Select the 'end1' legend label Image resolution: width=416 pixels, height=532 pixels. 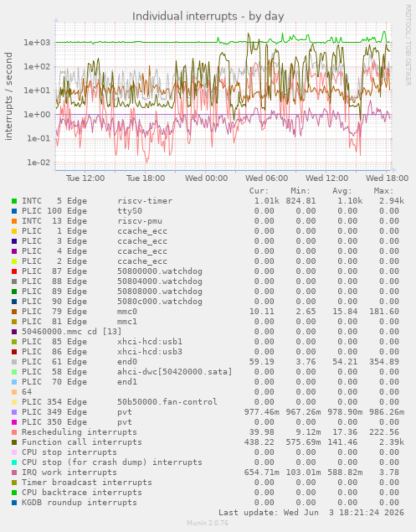pyautogui.click(x=127, y=382)
